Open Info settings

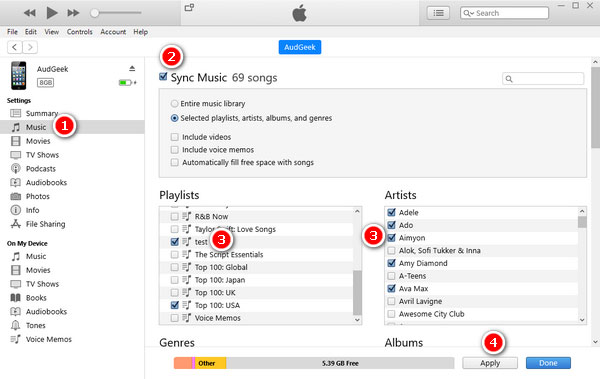click(32, 210)
